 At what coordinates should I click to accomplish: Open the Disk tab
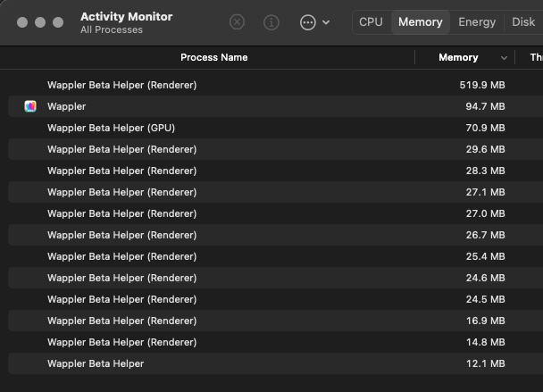523,22
